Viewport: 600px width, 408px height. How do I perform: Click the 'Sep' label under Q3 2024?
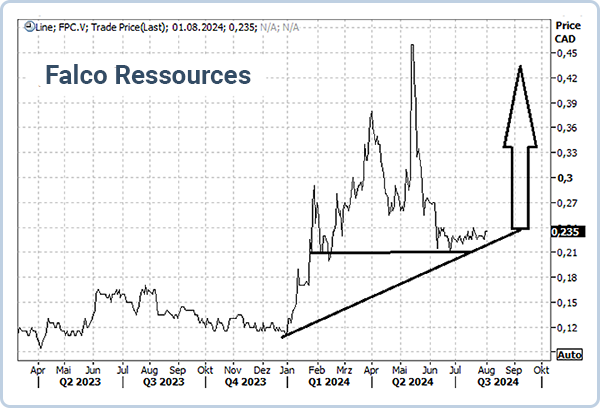(514, 370)
